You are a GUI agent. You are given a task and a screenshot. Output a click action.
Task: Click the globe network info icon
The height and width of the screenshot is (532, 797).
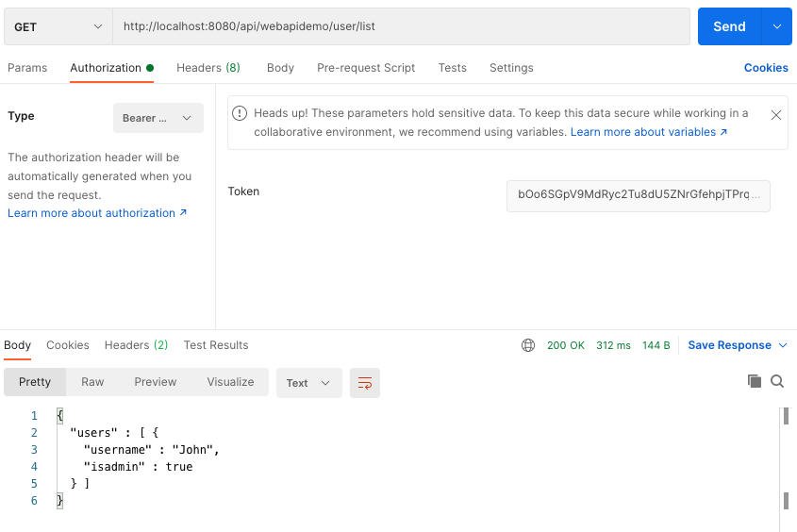[x=528, y=345]
